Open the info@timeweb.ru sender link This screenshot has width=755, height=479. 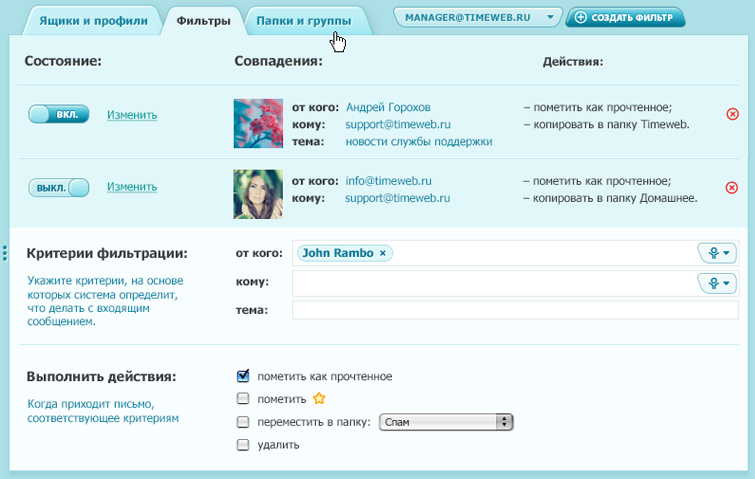coord(389,181)
